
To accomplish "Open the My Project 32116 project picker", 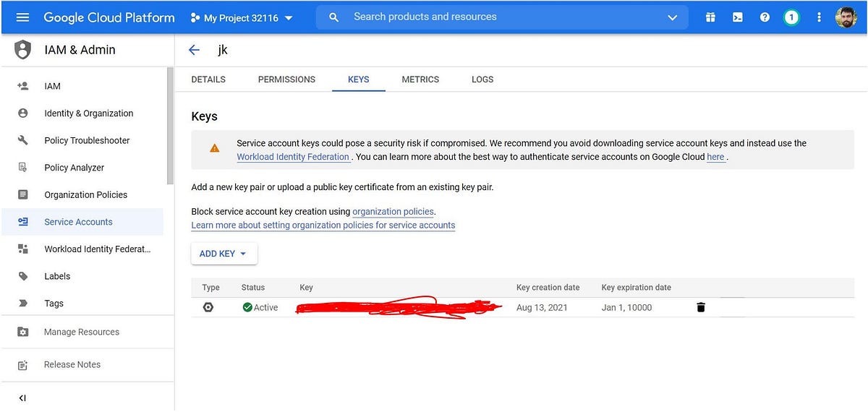I will (x=242, y=16).
